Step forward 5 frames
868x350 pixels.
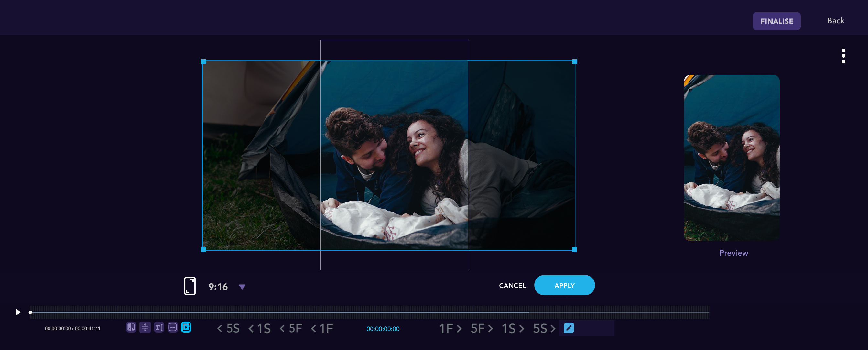coord(482,328)
